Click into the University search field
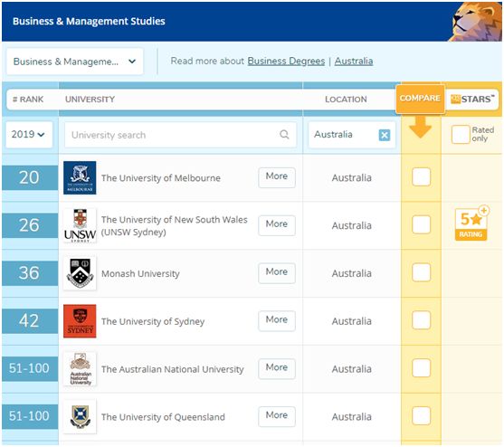 coord(180,135)
